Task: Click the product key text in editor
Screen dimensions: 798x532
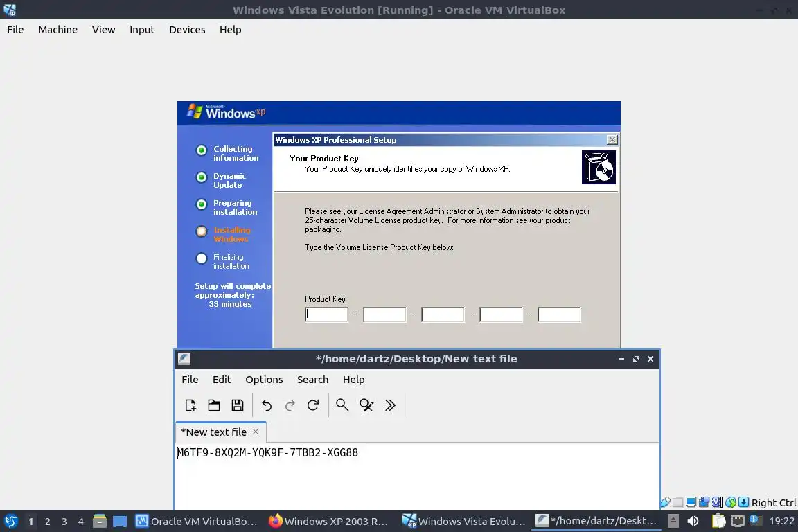Action: point(267,452)
